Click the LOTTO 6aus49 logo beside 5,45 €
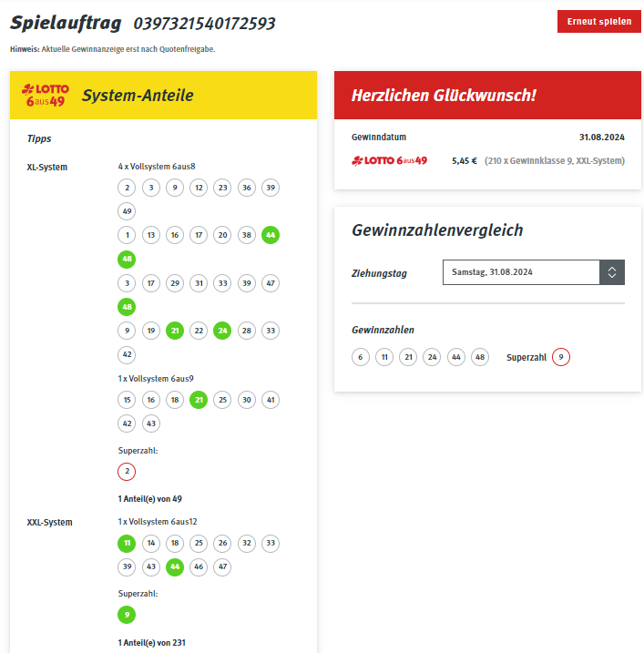The image size is (644, 653). click(x=390, y=161)
